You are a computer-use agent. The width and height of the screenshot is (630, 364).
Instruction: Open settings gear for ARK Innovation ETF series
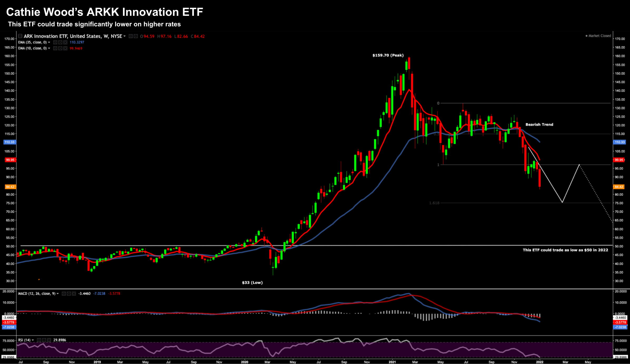pyautogui.click(x=135, y=36)
